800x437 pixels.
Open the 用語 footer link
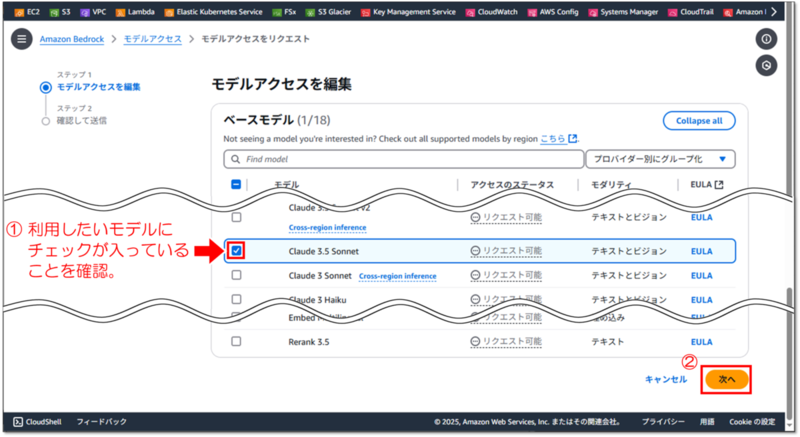click(707, 422)
